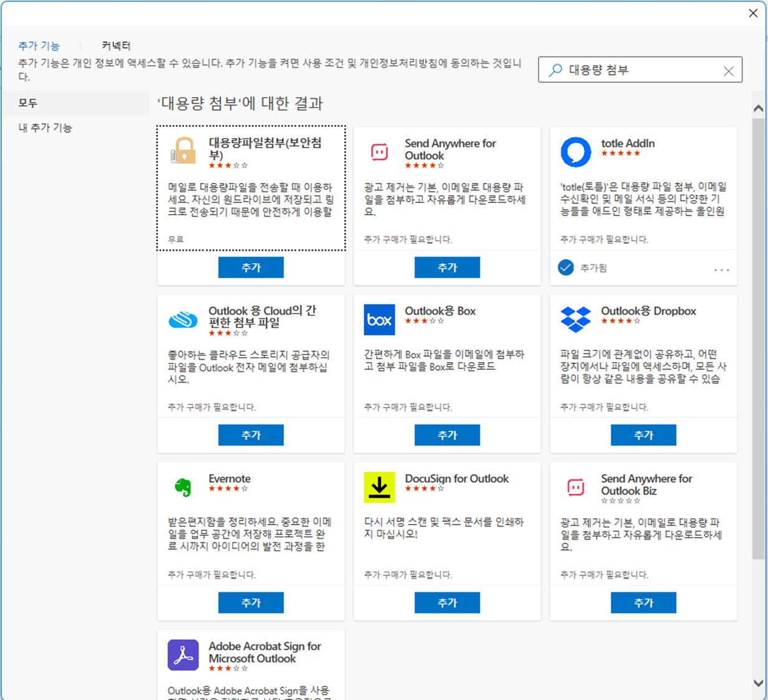Click the search magnifier icon
Viewport: 768px width, 700px height.
coord(554,70)
